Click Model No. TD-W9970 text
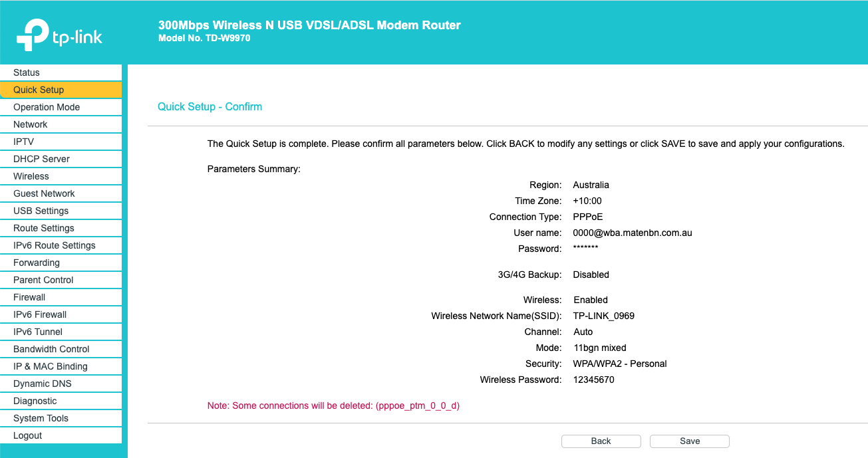The height and width of the screenshot is (458, 868). pyautogui.click(x=204, y=39)
